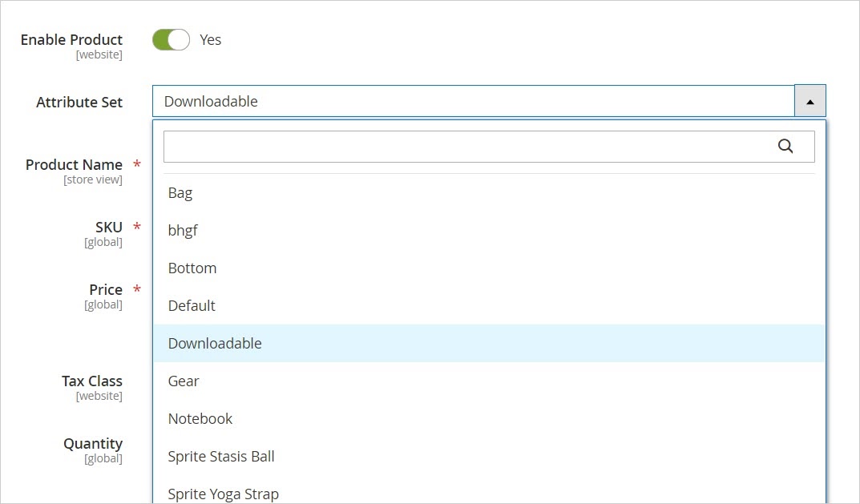Focus the attribute set search box
This screenshot has height=504, width=860.
coord(469,147)
